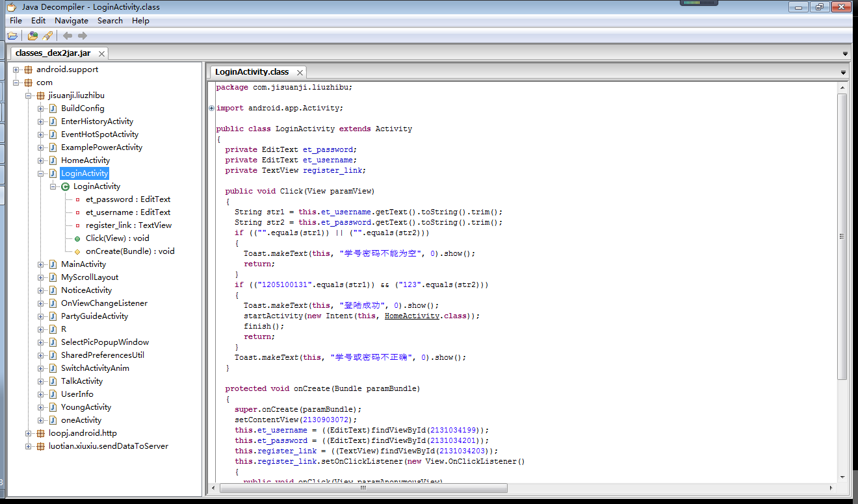Click the BuildConfig class file icon
Viewport: 858px width, 504px height.
53,108
